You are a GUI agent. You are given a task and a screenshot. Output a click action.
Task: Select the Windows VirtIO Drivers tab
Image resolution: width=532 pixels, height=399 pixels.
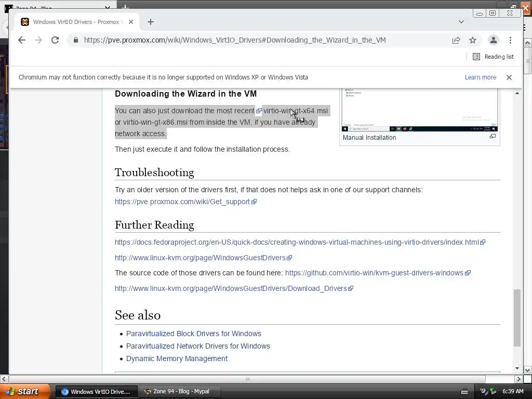point(76,22)
